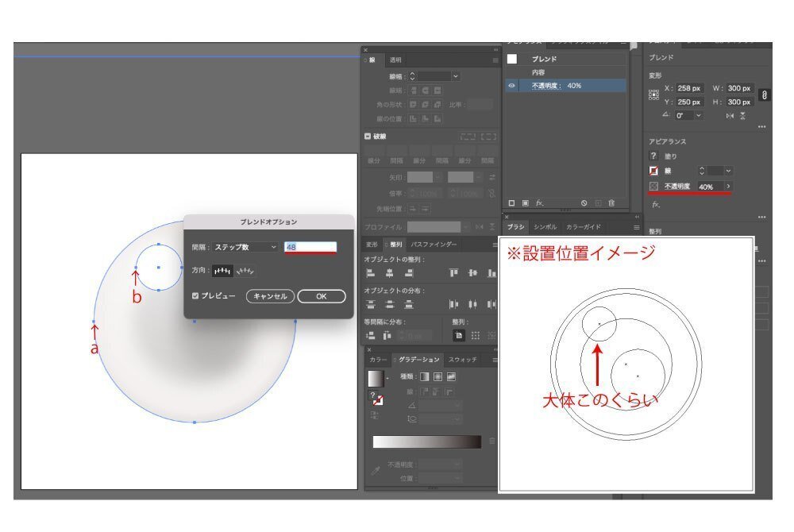Click the flip vertical icon in Properties

point(742,116)
